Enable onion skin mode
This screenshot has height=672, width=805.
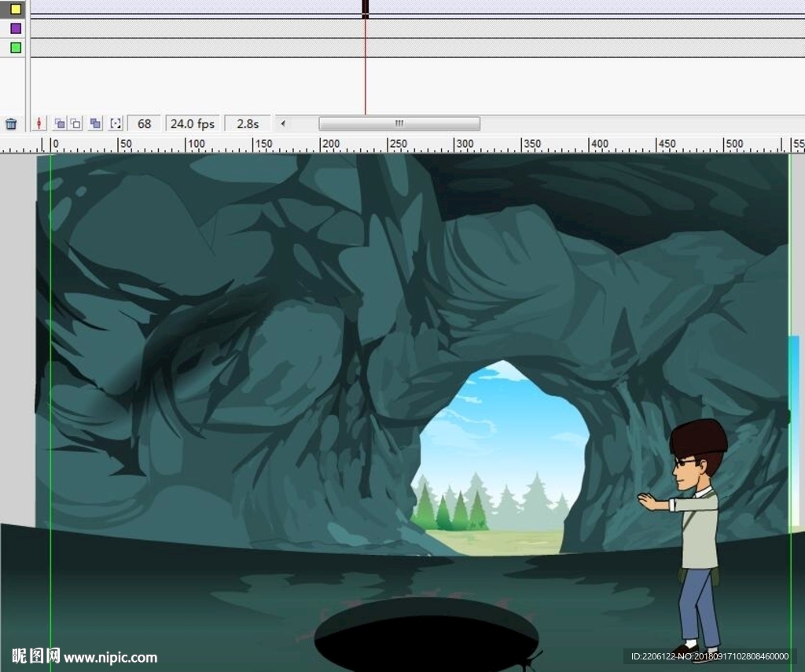click(x=59, y=124)
